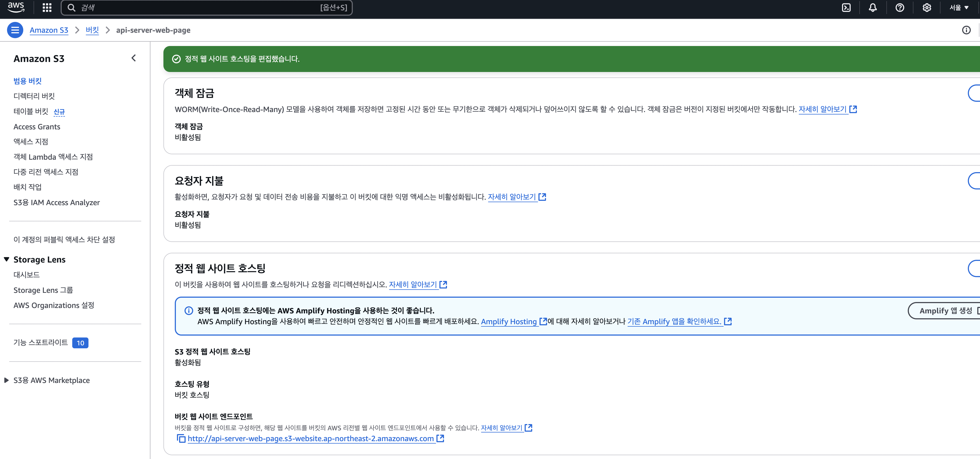
Task: Click 활성화됨 status under S3 정적 웹 사이트 호스팅
Action: click(x=188, y=362)
